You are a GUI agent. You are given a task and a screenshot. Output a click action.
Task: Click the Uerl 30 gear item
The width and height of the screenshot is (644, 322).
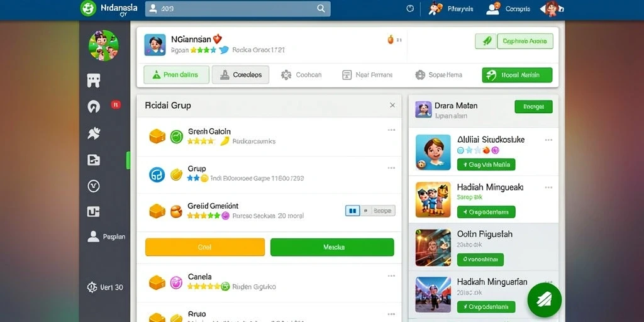pyautogui.click(x=105, y=287)
